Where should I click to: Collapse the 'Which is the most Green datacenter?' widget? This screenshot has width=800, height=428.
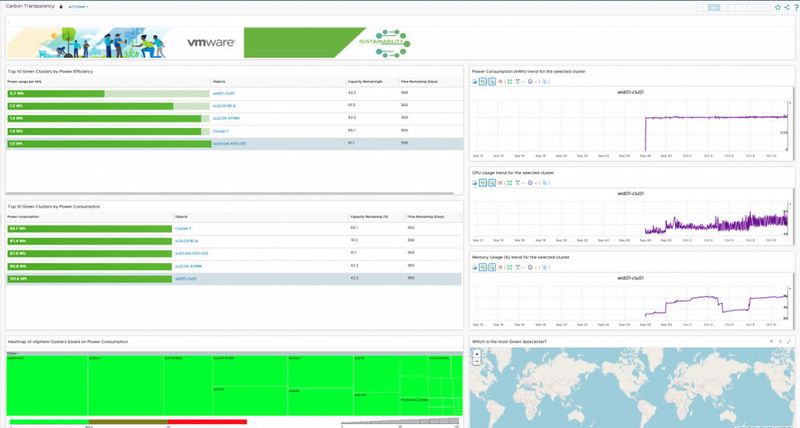pos(771,341)
